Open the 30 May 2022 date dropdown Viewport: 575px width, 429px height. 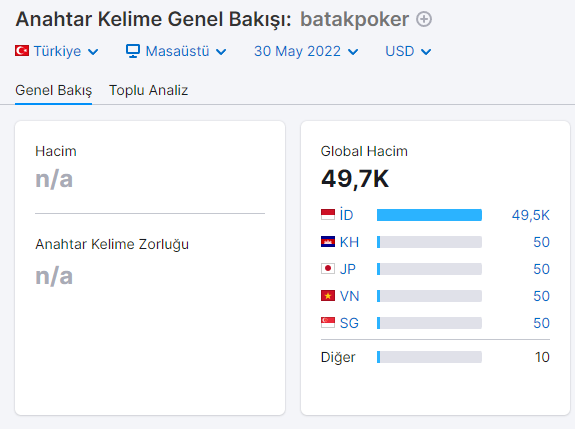pos(306,51)
